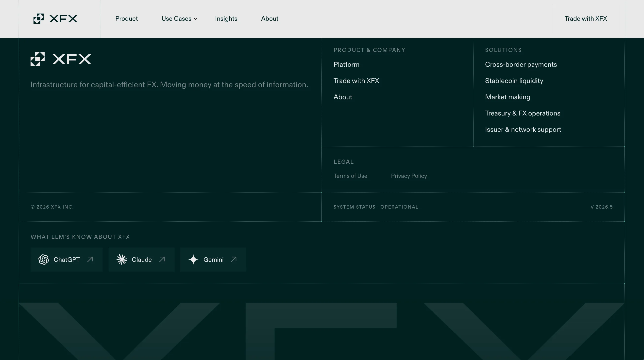Open the Trade with XFX footer link
The image size is (644, 360).
356,81
